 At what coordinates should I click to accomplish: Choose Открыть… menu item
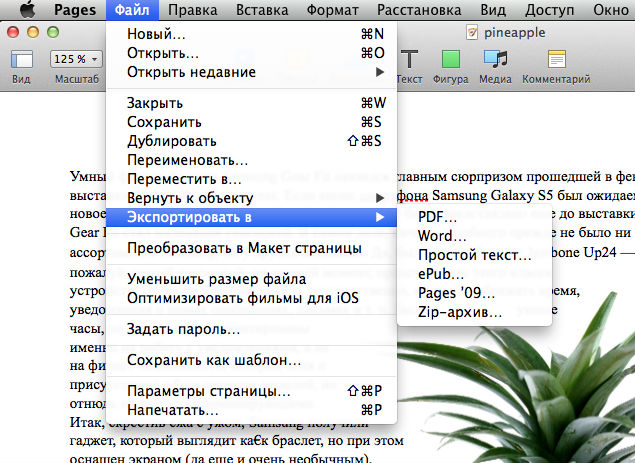click(x=251, y=53)
